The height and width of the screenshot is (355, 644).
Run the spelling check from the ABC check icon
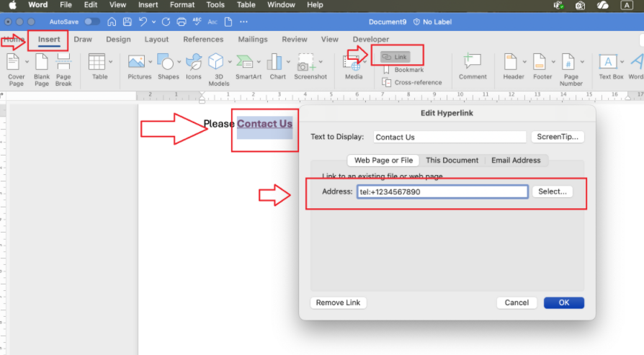click(197, 22)
